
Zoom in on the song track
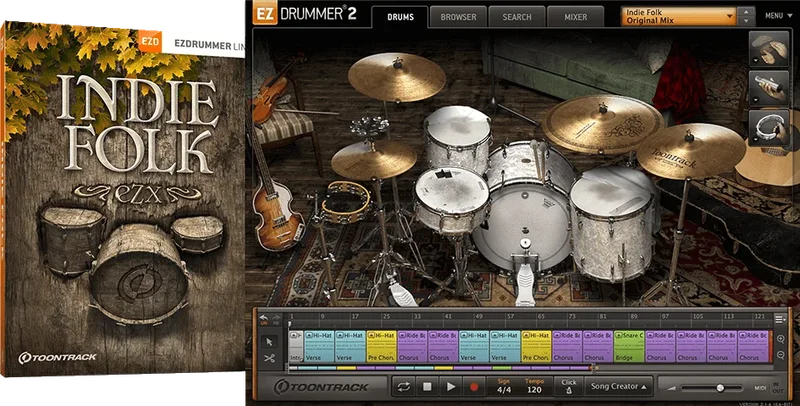coord(781,339)
